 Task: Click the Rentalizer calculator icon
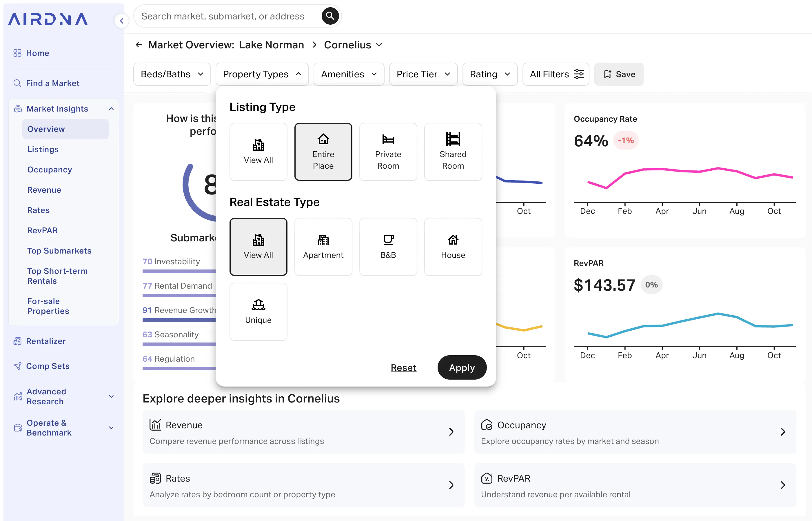pos(17,341)
